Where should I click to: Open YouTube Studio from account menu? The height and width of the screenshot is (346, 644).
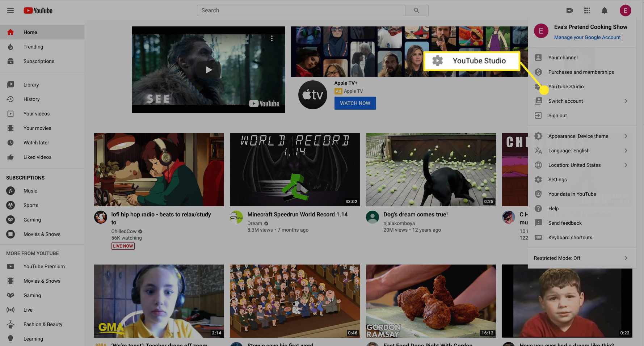(582, 86)
